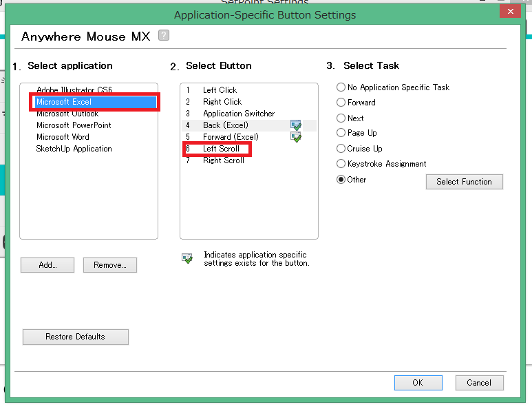Click the help question mark icon
Screen dimensions: 532x409
164,35
